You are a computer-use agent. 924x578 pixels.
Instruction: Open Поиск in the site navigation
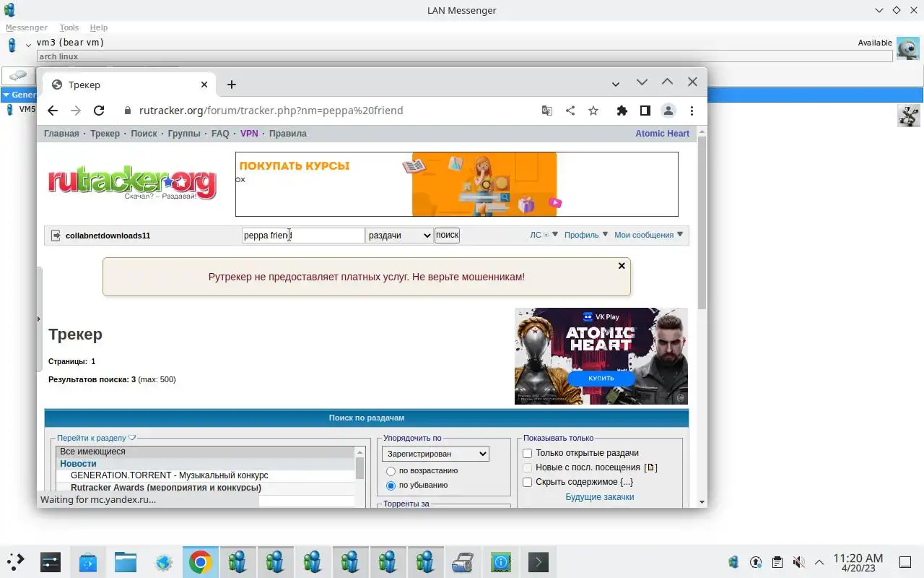(144, 134)
